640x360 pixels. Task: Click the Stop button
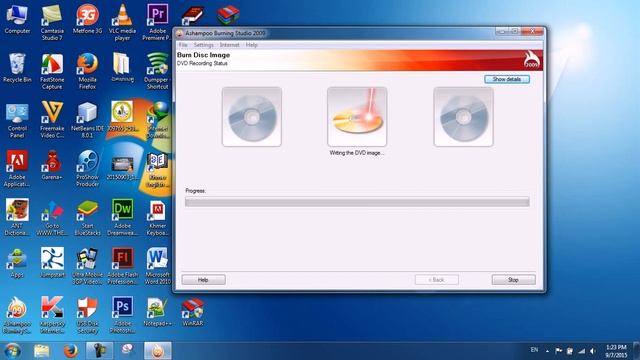click(513, 280)
